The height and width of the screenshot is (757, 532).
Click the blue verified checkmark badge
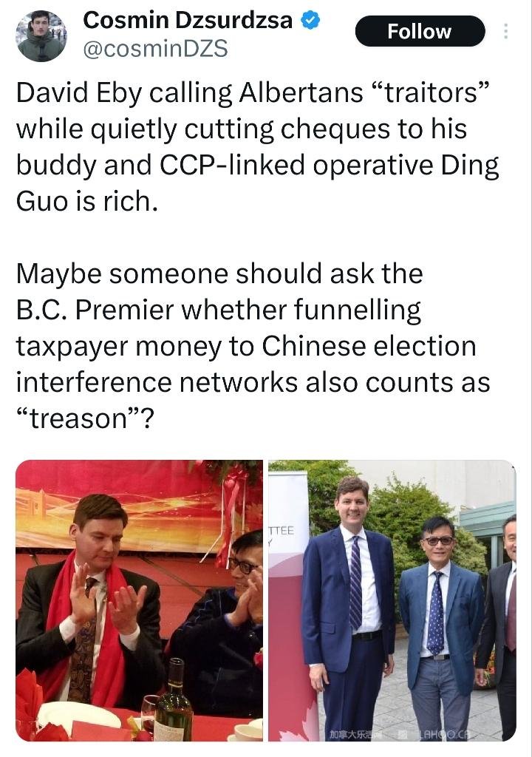tap(310, 21)
